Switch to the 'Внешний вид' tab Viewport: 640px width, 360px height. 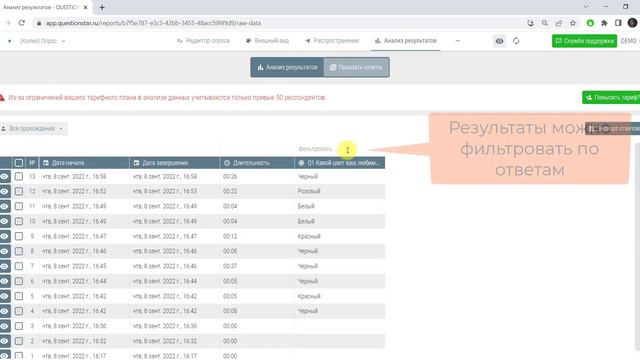click(x=267, y=41)
